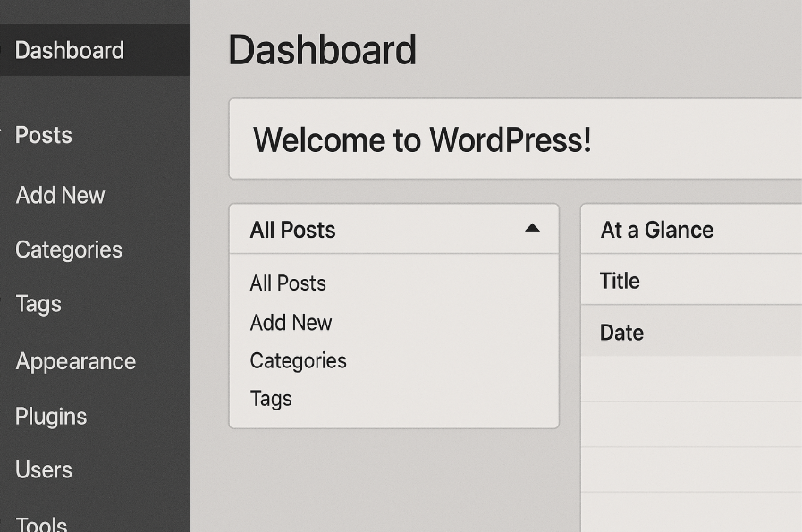This screenshot has width=802, height=532.
Task: Click Add New in the dark sidebar
Action: (60, 195)
